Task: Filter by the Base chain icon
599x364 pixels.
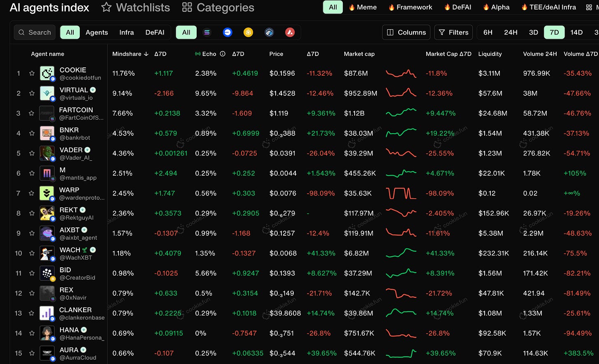Action: tap(228, 32)
